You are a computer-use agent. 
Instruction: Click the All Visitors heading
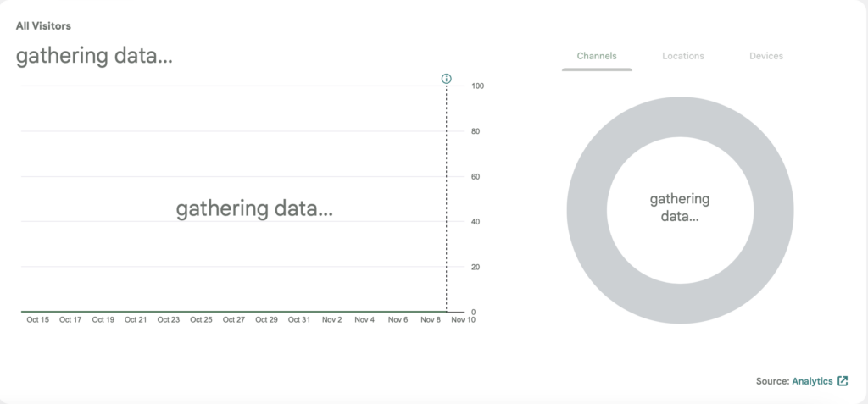(43, 26)
